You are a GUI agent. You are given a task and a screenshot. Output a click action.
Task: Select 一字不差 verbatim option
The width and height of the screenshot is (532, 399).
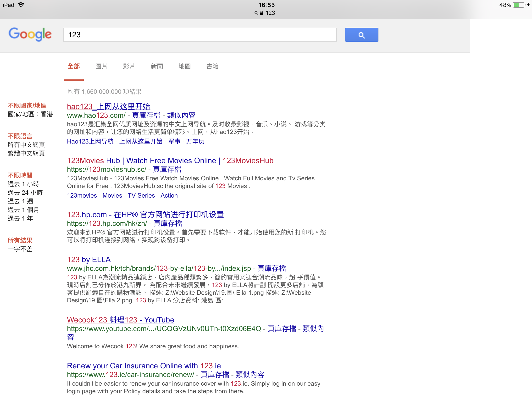(20, 249)
